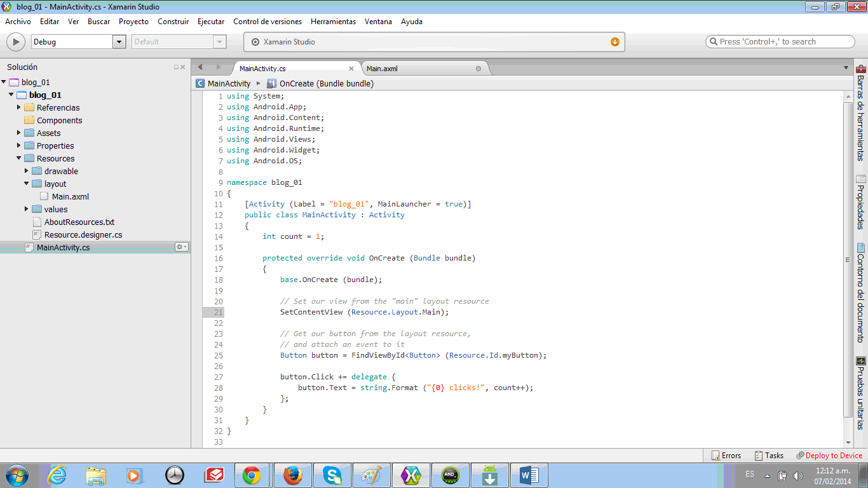Expand the drawable folder

27,171
